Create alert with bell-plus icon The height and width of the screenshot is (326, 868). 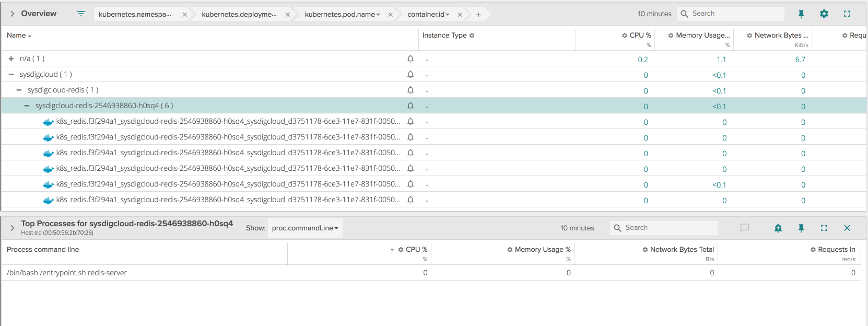(778, 228)
